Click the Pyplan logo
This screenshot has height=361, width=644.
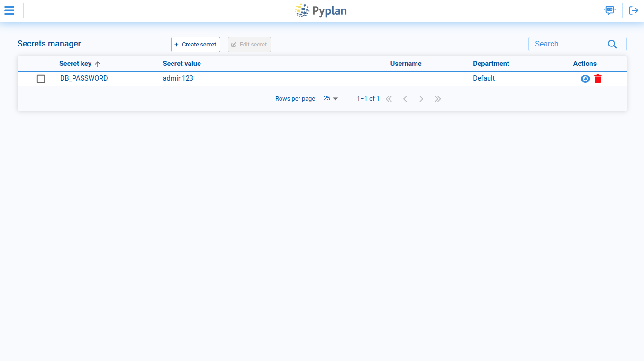(321, 10)
